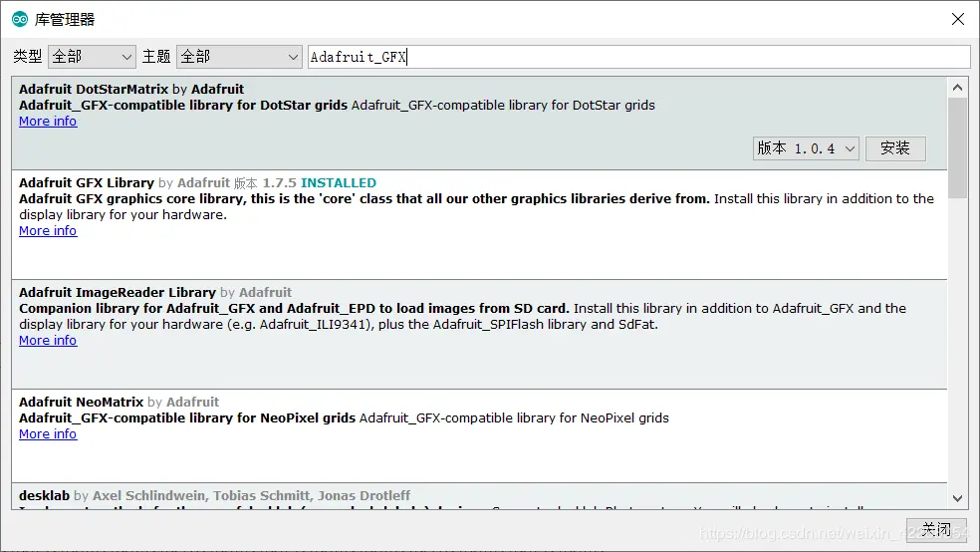Select the Adafruit GFX Library entry title
980x552 pixels.
[x=87, y=183]
